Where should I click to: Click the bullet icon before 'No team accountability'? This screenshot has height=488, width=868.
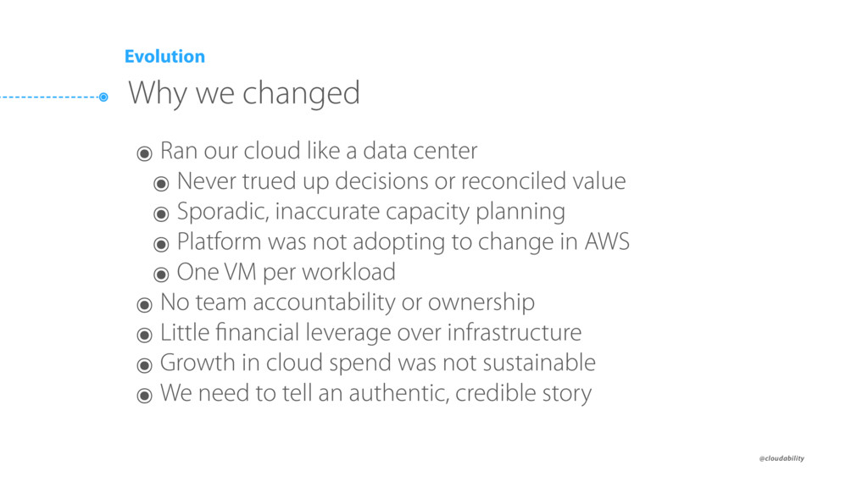[x=144, y=305]
